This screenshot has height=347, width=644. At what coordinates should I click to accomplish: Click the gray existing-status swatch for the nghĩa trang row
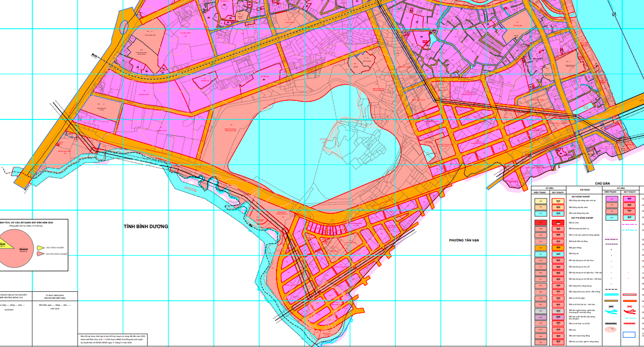541,311
